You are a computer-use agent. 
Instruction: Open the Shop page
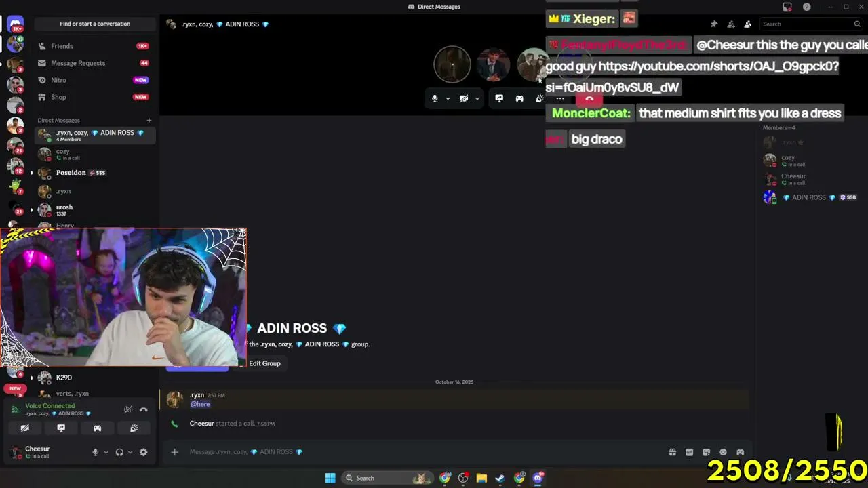point(95,97)
